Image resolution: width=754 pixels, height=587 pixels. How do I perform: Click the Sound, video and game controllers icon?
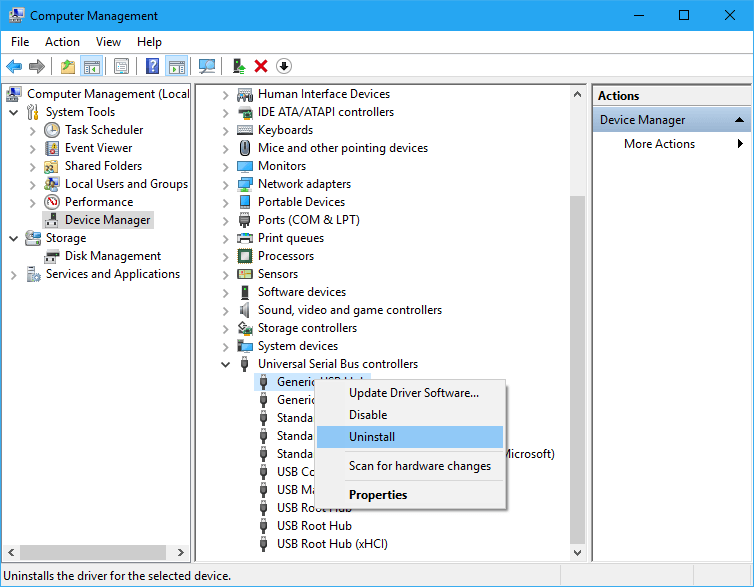click(245, 310)
